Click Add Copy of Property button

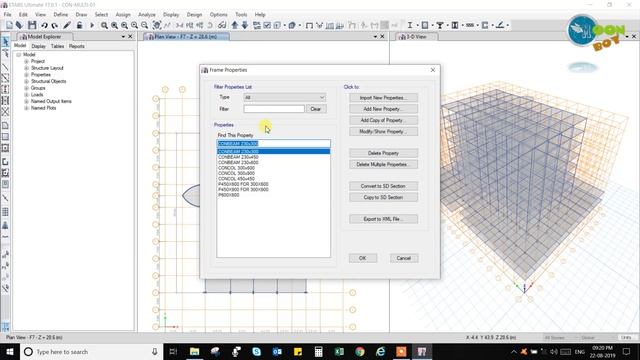pyautogui.click(x=383, y=120)
